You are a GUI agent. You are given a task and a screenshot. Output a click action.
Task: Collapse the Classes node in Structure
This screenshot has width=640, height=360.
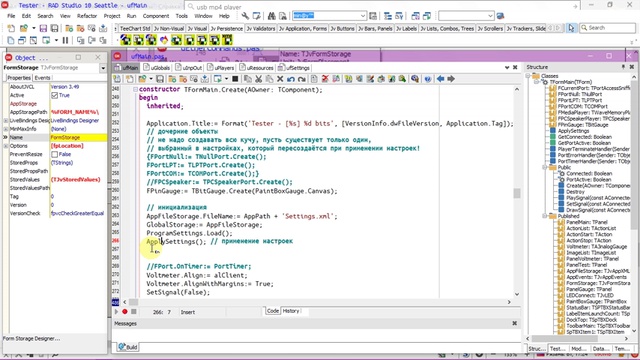pyautogui.click(x=528, y=76)
